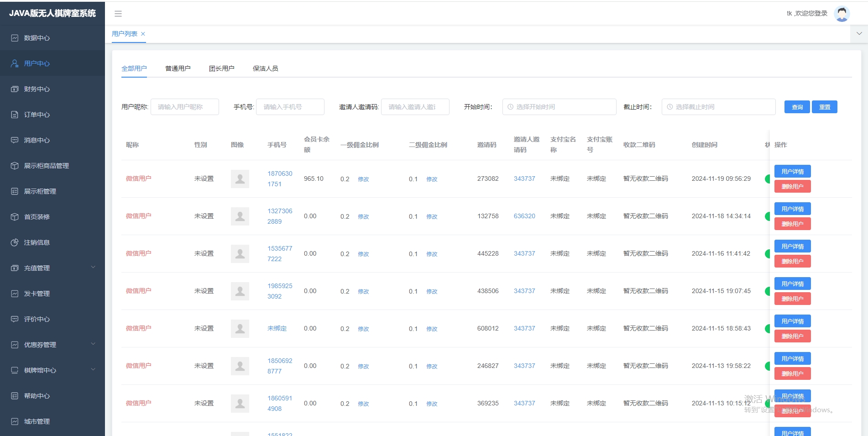Switch to the 团长用户 tab
868x436 pixels.
pos(222,68)
